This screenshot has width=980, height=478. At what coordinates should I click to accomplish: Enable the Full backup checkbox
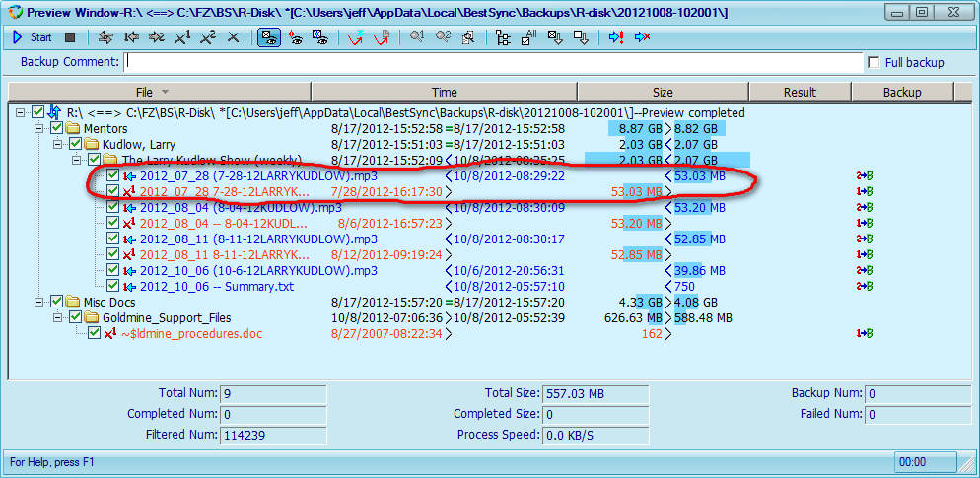point(874,62)
